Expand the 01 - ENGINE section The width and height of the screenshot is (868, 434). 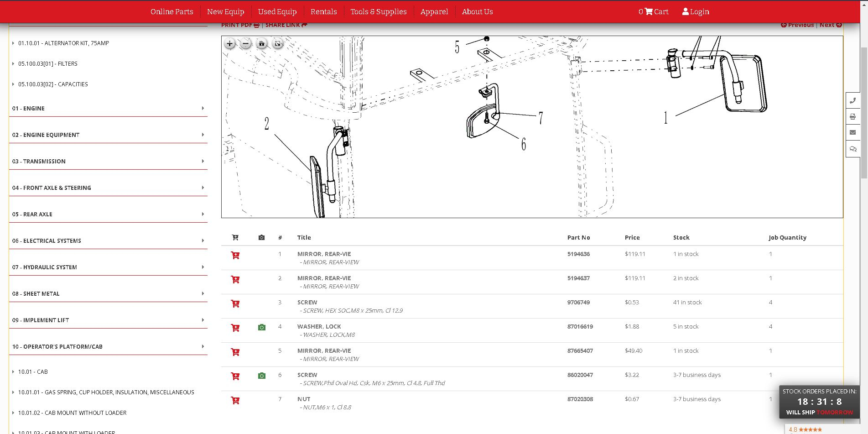109,109
